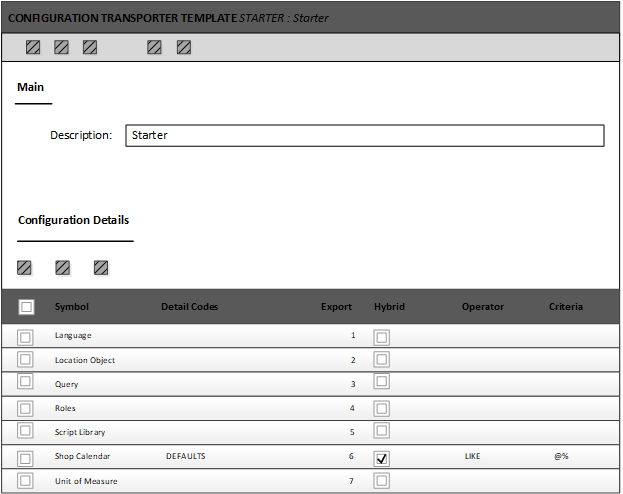This screenshot has height=494, width=623.
Task: Click the fourth icon in the top toolbar
Action: coord(154,47)
